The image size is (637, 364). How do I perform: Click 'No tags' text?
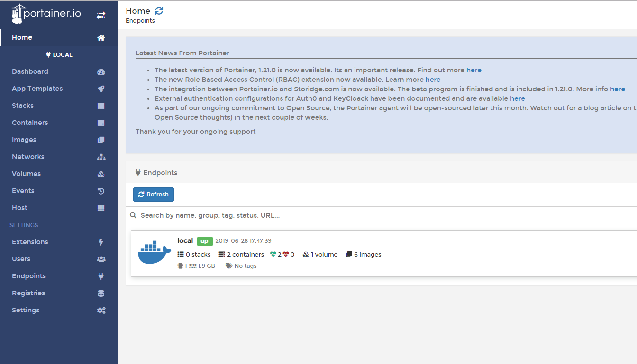pos(246,266)
